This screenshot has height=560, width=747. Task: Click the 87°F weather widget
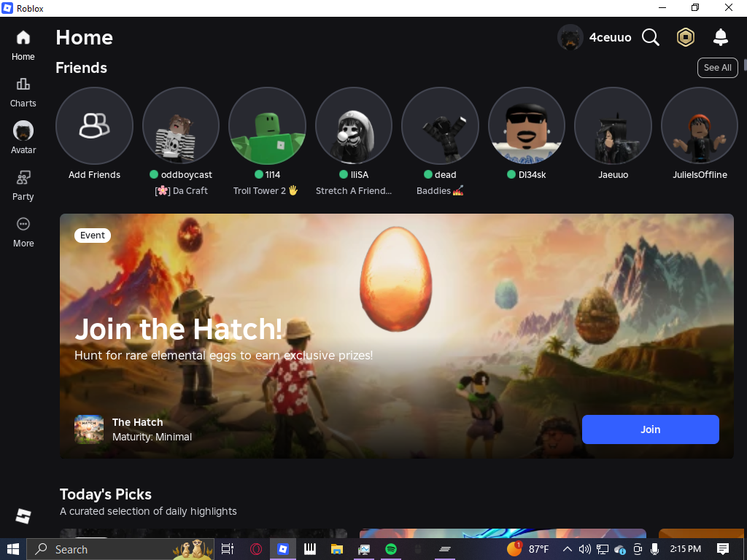pos(528,549)
